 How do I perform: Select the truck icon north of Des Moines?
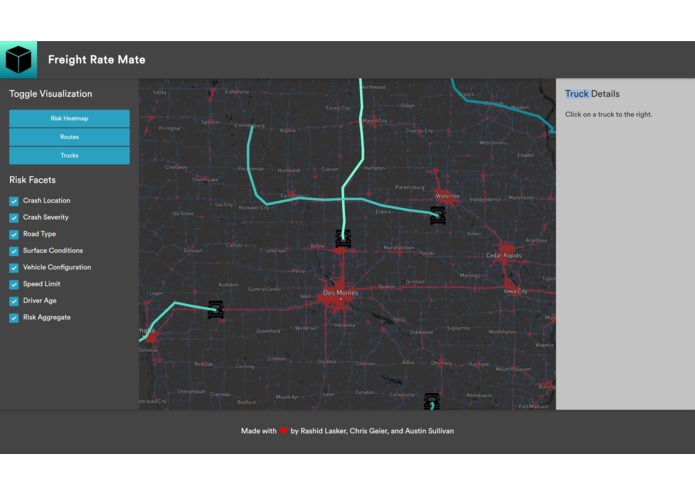tap(343, 238)
